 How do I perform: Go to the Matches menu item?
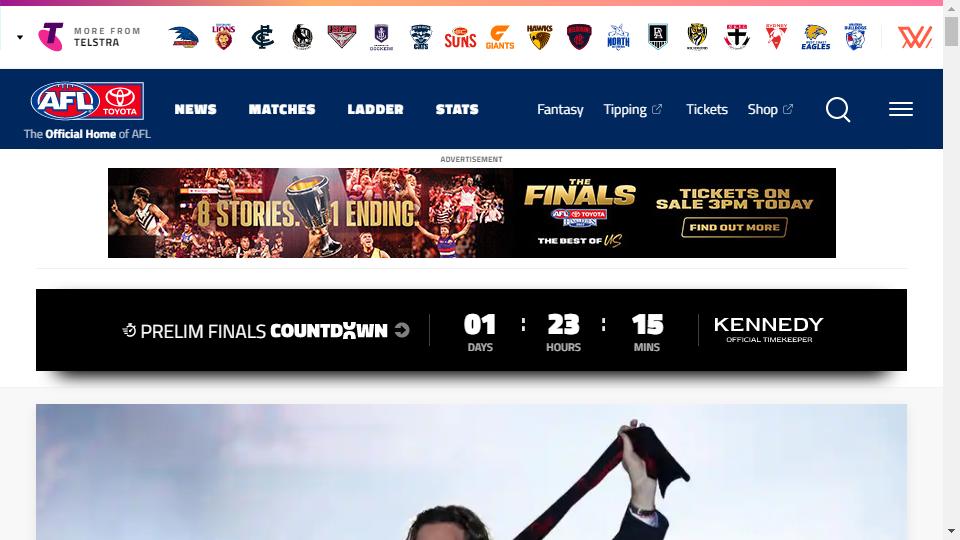coord(282,109)
